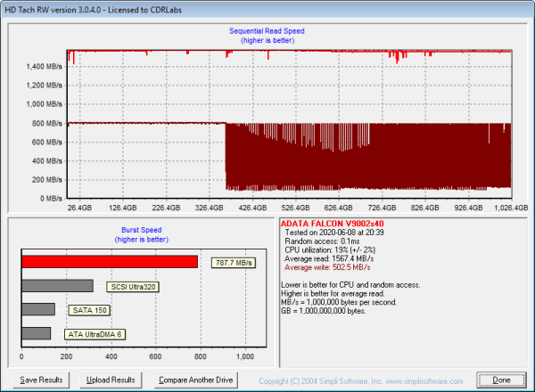Select the ATA UltraDMA 6 label
The height and width of the screenshot is (392, 535).
click(95, 335)
